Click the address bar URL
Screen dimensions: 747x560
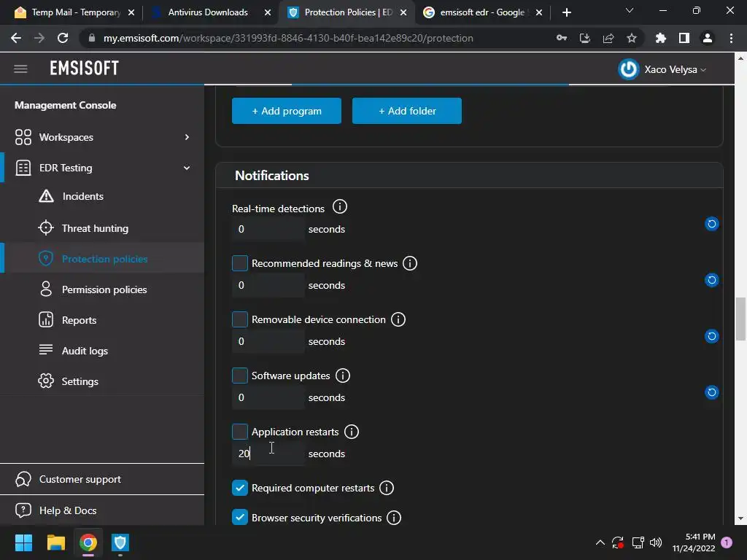(288, 38)
